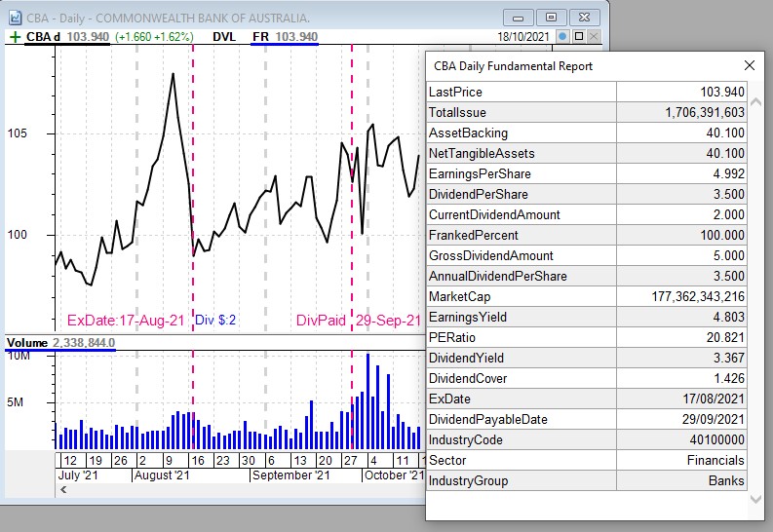Screen dimensions: 773x532
Task: Click the square maximize pane icon in chart header
Action: (579, 36)
